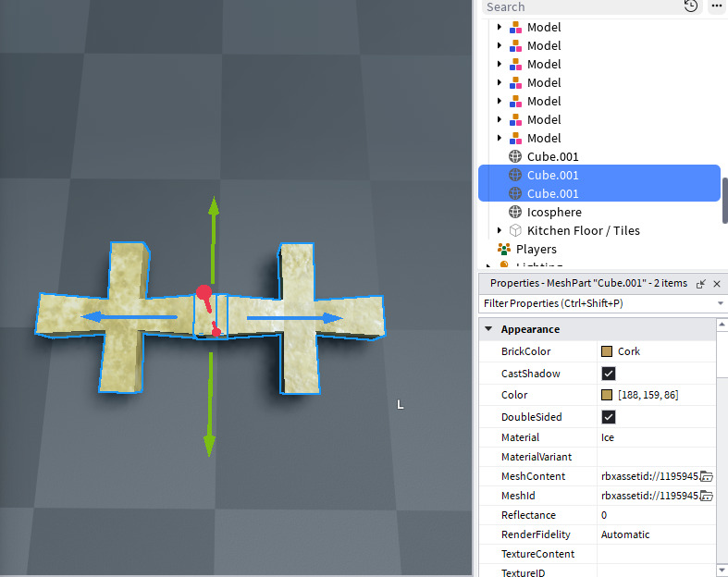Click the MeshId rbxassetid value
The height and width of the screenshot is (577, 728).
[649, 496]
